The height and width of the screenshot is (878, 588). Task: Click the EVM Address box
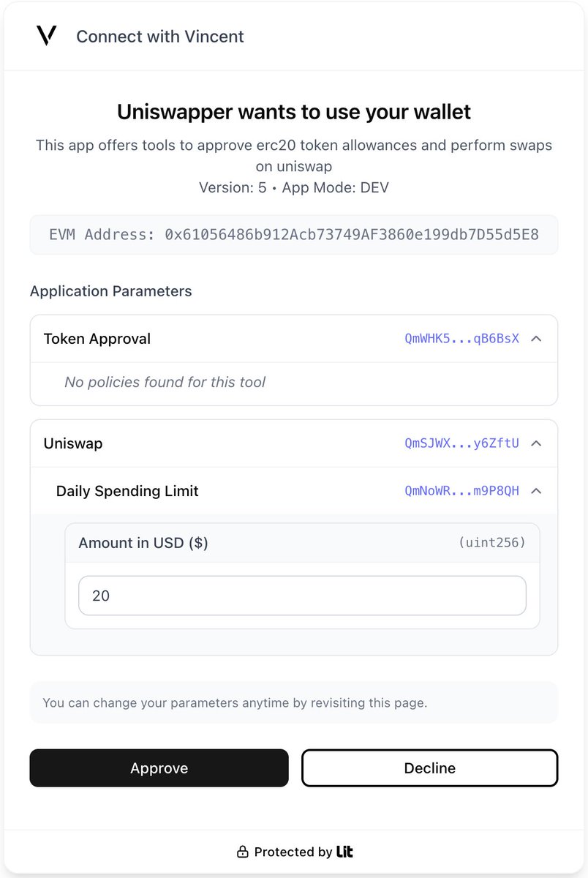tap(294, 235)
